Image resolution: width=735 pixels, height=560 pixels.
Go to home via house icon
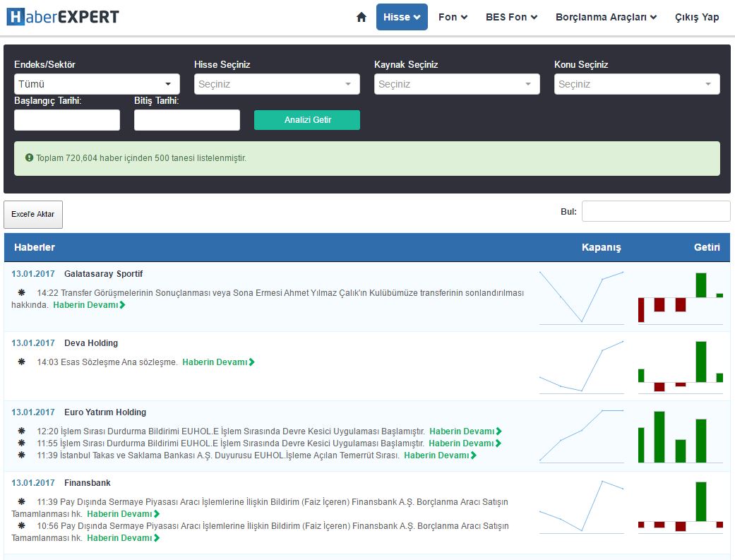tap(361, 18)
